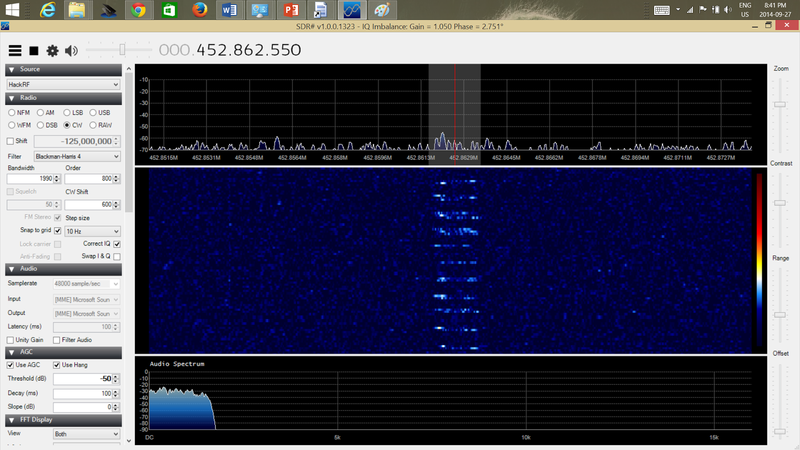
Task: Switch to SDR# taskbar icon
Action: click(352, 10)
